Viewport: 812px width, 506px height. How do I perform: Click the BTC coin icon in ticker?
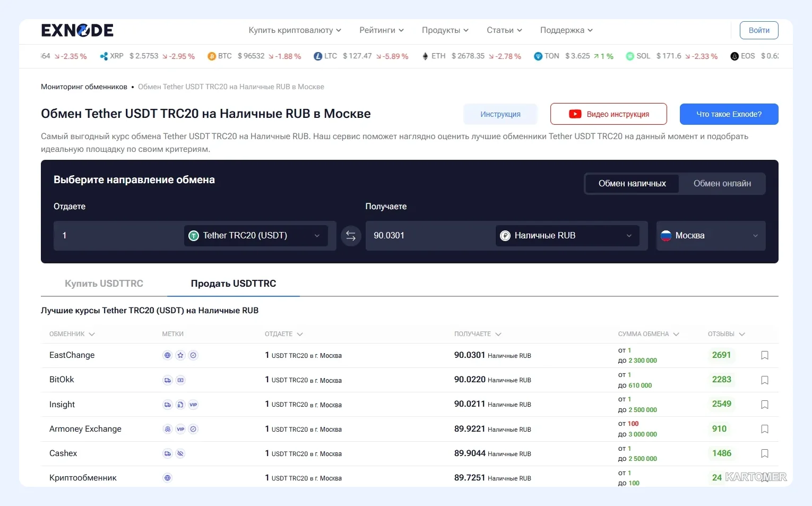click(212, 56)
